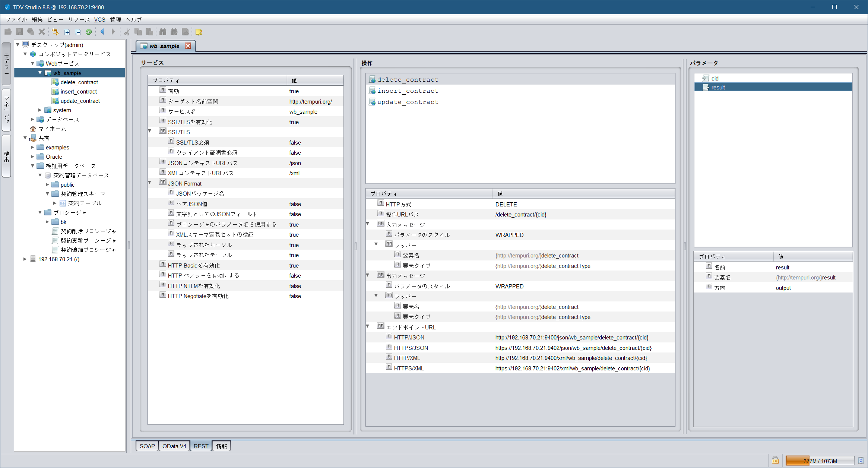This screenshot has width=868, height=468.
Task: Click the green refresh toolbar icon
Action: pyautogui.click(x=89, y=32)
